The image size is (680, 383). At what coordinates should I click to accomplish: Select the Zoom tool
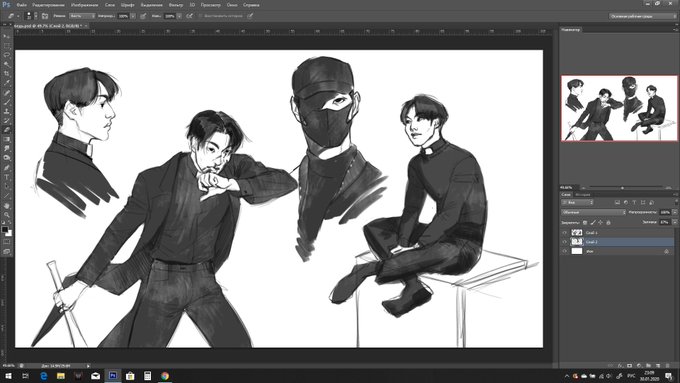coord(7,215)
